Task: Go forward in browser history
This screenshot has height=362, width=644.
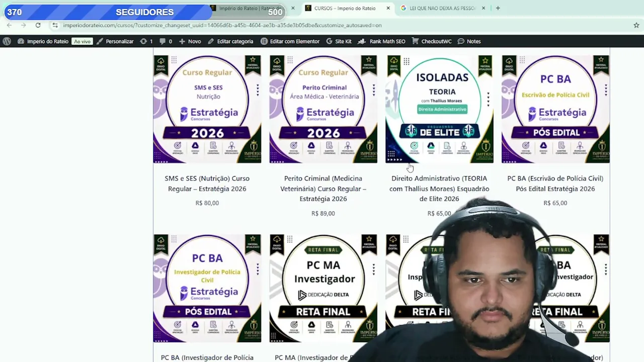Action: pos(23,25)
